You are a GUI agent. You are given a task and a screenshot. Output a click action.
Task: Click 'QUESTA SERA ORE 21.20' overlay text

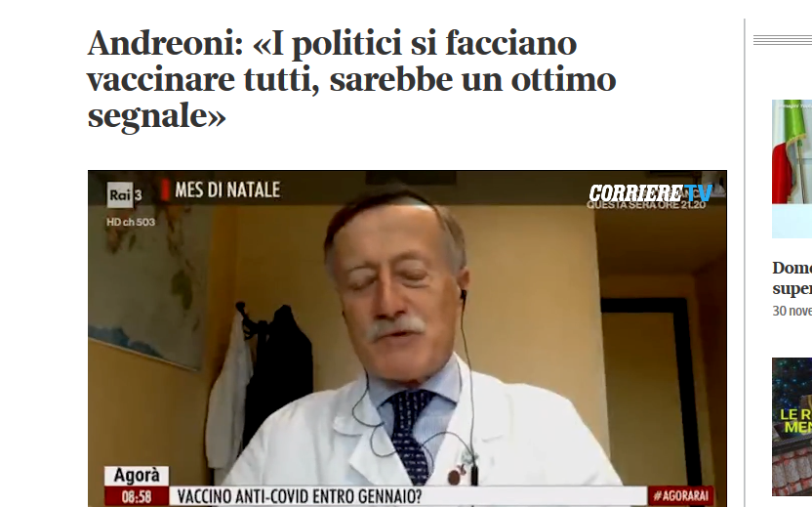646,205
